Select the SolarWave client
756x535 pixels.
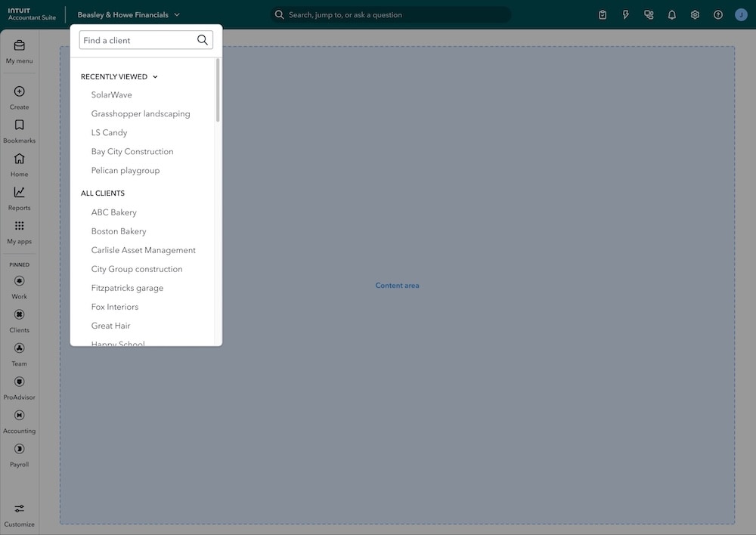[x=111, y=94]
